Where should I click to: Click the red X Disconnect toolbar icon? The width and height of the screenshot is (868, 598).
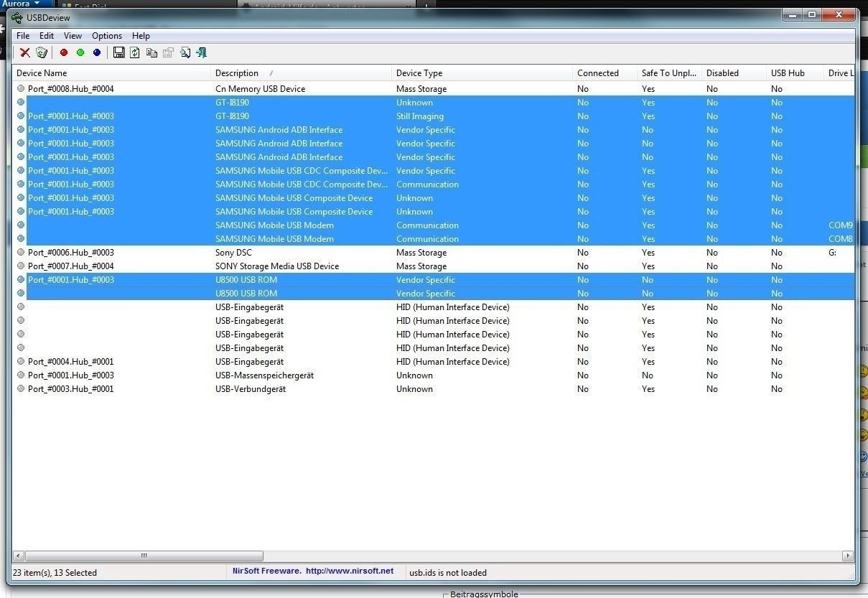click(x=24, y=52)
